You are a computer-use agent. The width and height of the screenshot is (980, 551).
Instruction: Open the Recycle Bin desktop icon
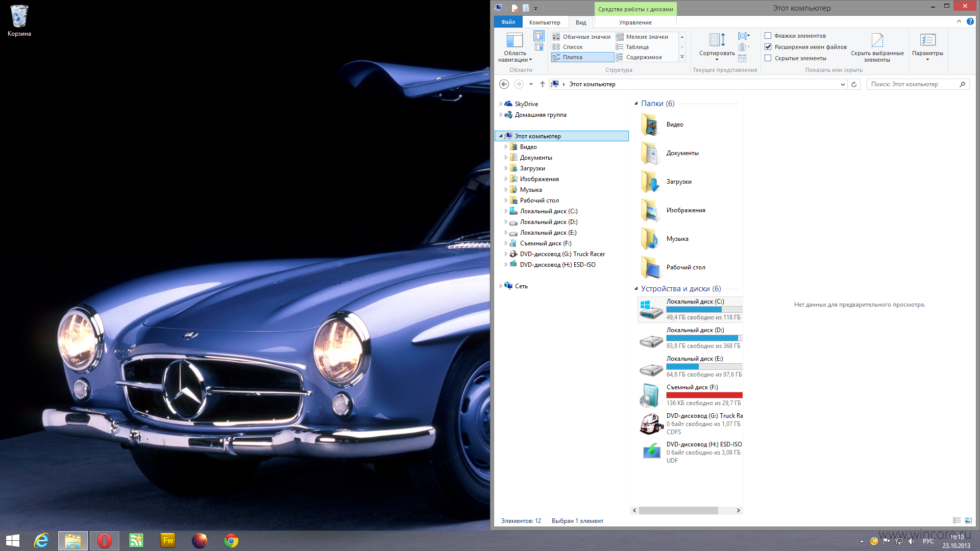19,20
